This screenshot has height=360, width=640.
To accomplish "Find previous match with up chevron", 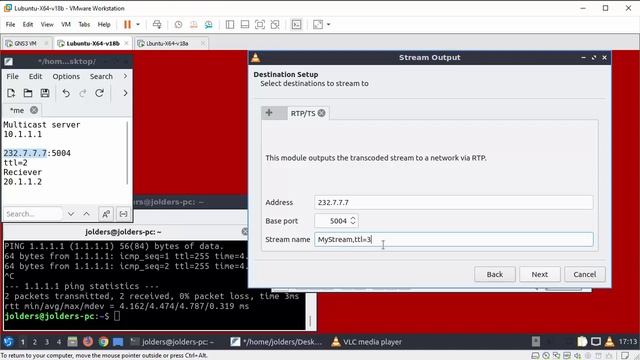I will [87, 214].
